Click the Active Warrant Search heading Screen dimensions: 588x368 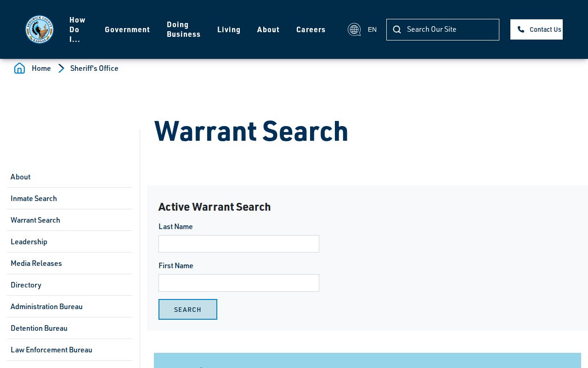215,207
